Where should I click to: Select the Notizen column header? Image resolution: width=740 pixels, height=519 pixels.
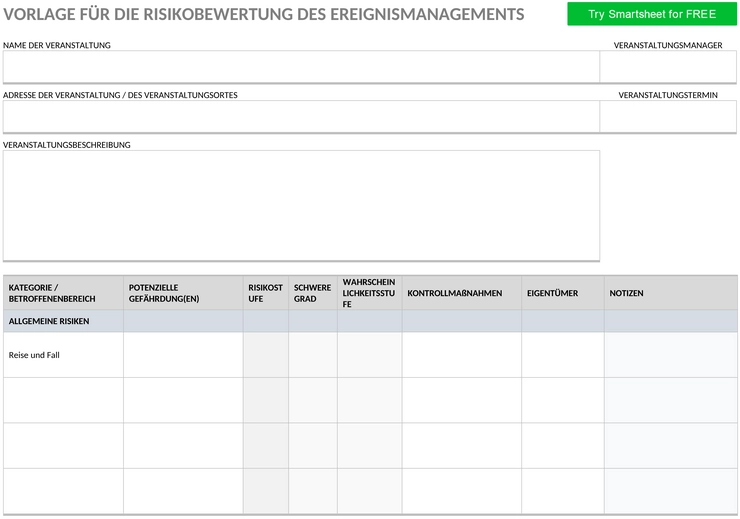671,293
